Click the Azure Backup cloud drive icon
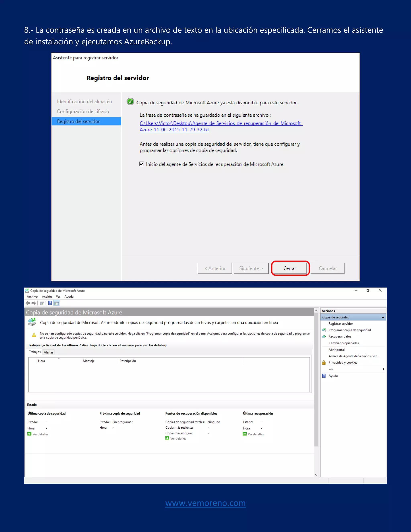This screenshot has height=532, width=411. point(32,322)
